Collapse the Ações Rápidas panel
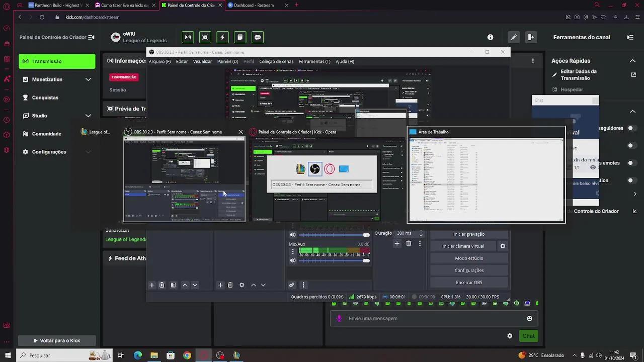644x362 pixels. [x=632, y=61]
